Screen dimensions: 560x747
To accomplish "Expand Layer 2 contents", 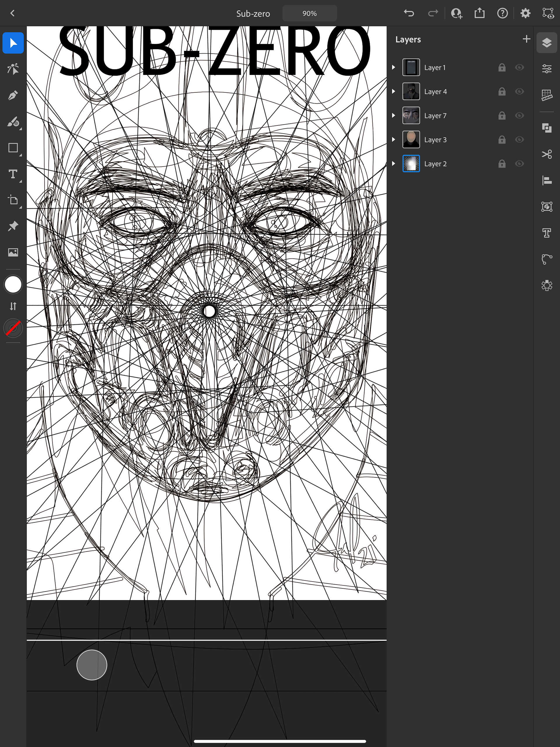I will pos(393,163).
